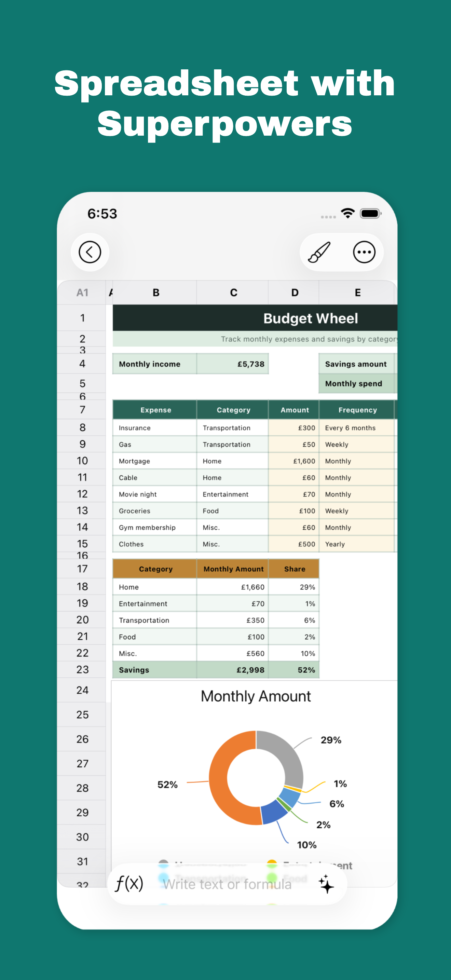This screenshot has height=980, width=451.
Task: Select the Budget Wheel title cell
Action: pos(255,318)
